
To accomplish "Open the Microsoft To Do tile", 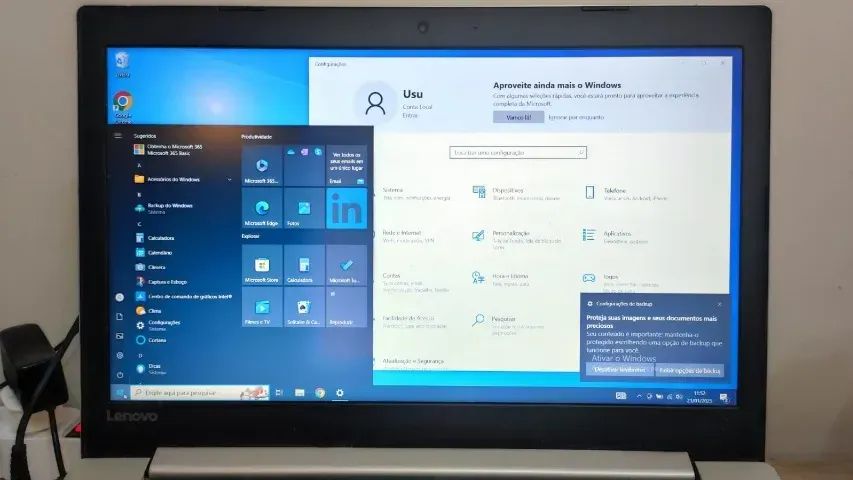I will (347, 265).
